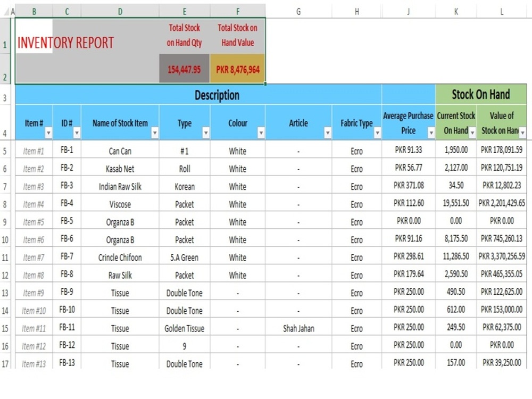Select row 17 header
This screenshot has width=532, height=399.
[5, 362]
